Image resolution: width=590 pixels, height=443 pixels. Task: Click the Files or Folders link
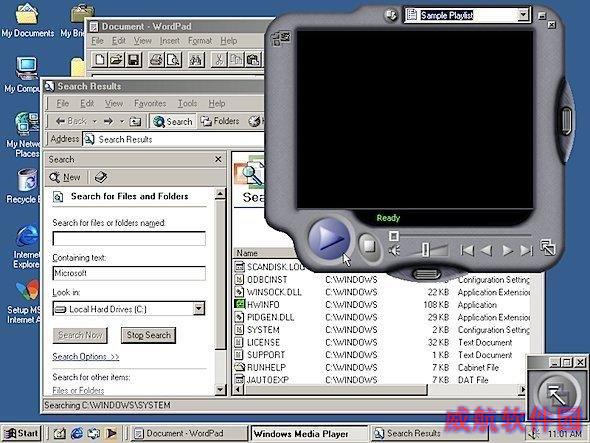[78, 390]
